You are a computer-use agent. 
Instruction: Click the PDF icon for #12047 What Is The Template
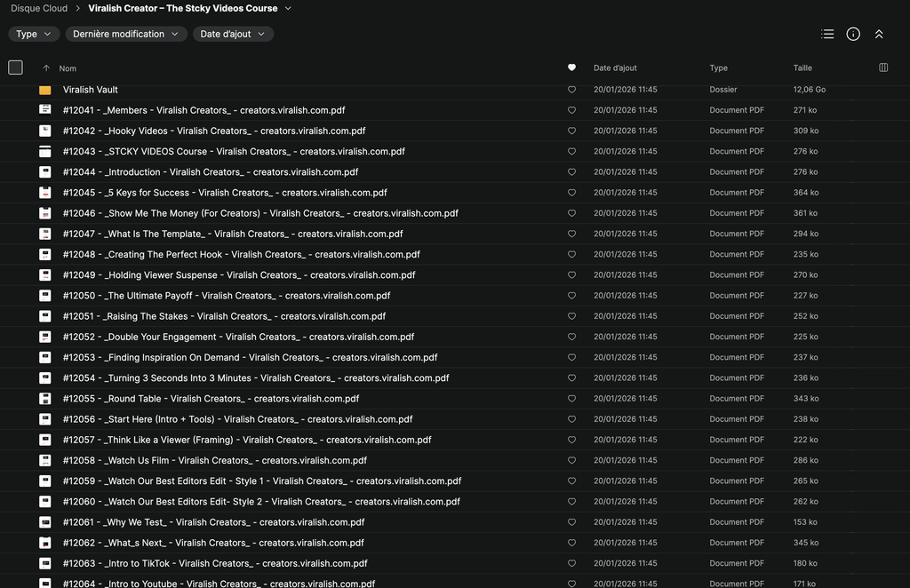point(44,234)
